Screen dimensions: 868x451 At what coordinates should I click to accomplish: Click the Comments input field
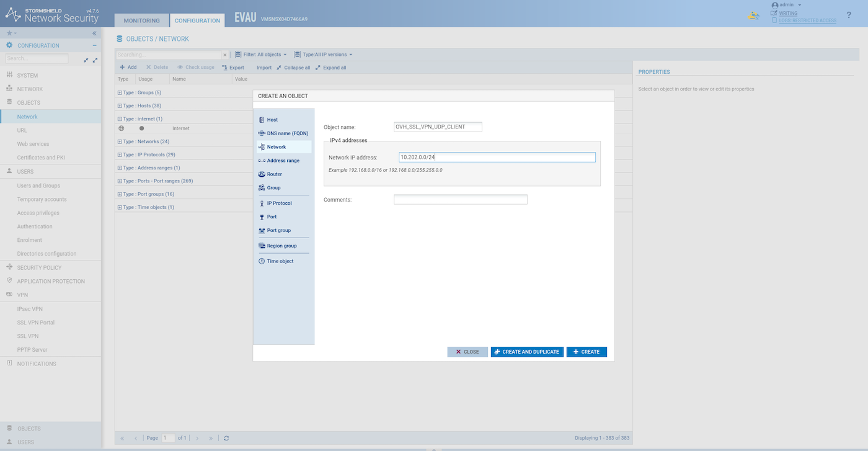coord(460,200)
